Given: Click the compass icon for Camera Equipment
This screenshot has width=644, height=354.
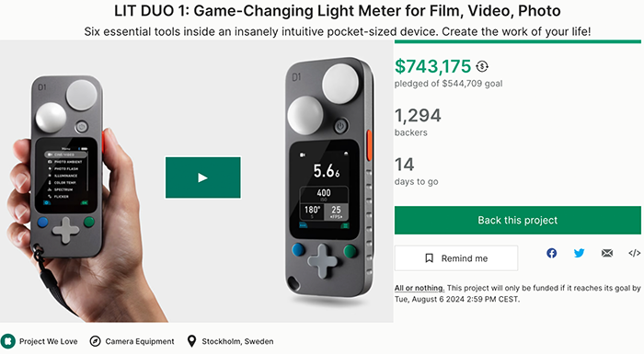Looking at the screenshot, I should (x=95, y=341).
